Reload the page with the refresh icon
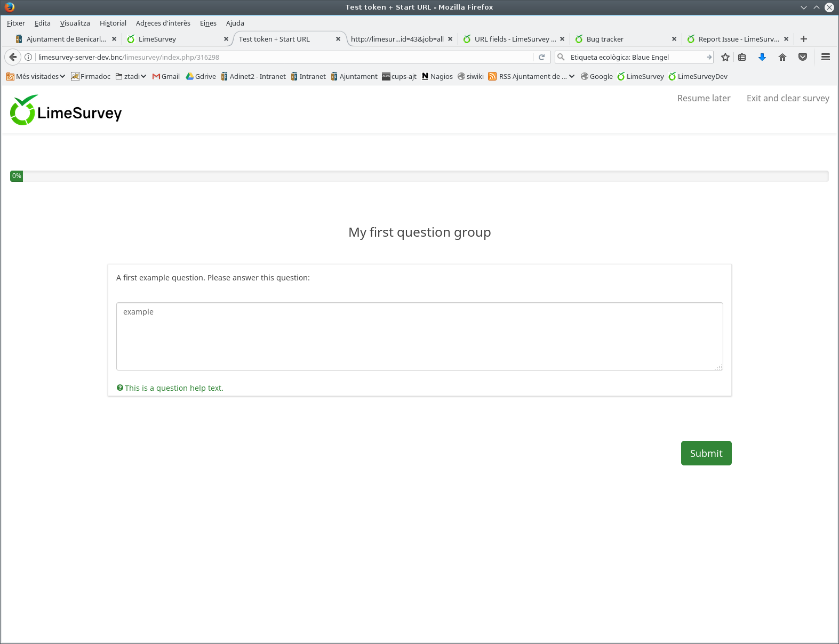The width and height of the screenshot is (839, 644). click(x=541, y=57)
